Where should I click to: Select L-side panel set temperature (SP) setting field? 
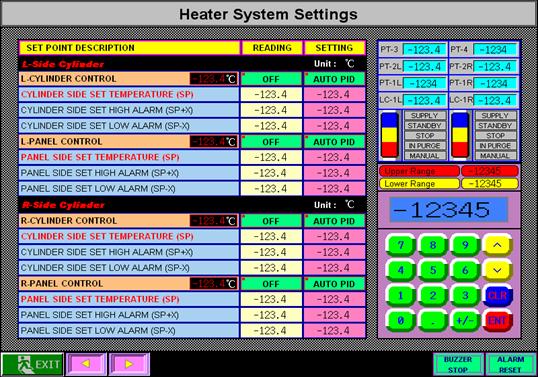(x=334, y=157)
